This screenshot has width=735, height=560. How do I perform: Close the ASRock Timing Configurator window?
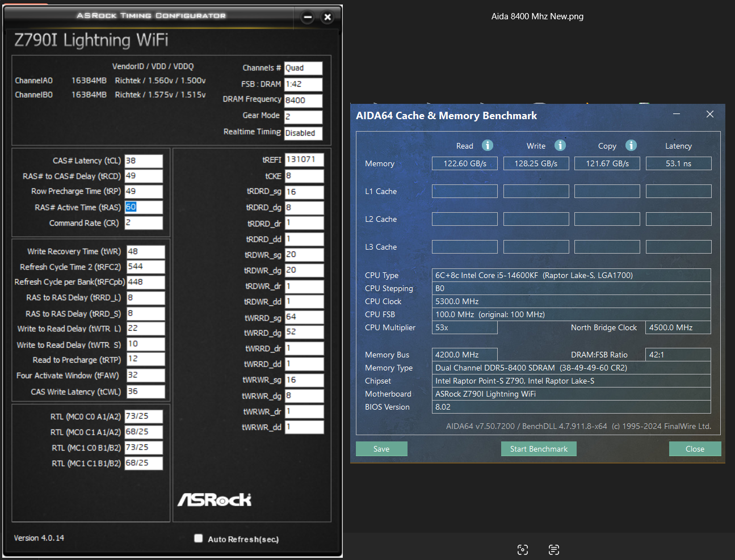tap(327, 17)
